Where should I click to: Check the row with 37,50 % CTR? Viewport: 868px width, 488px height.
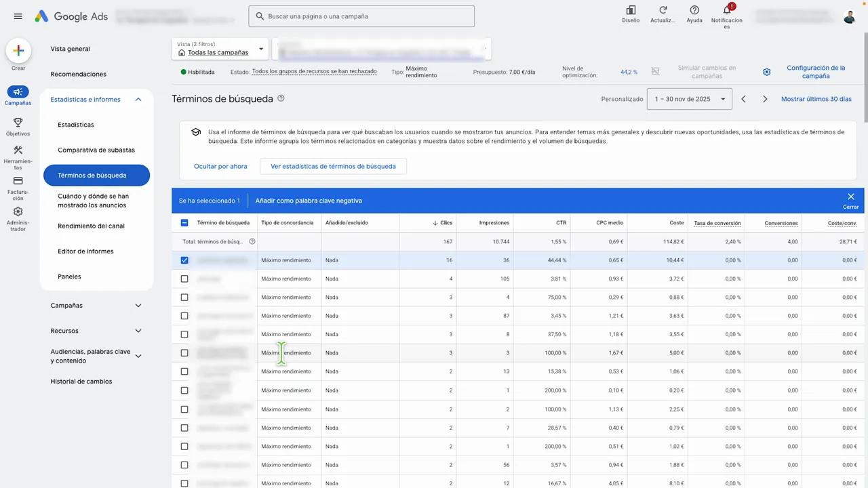[x=184, y=334]
